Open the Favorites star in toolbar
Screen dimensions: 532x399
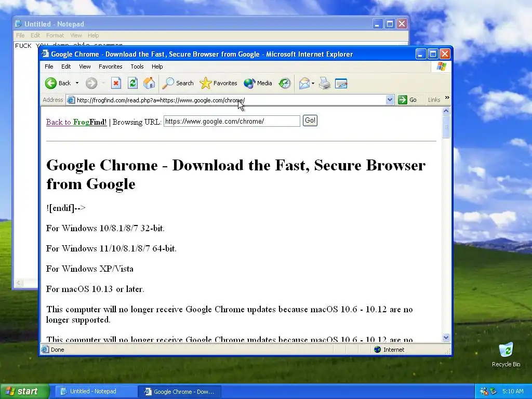coord(219,83)
